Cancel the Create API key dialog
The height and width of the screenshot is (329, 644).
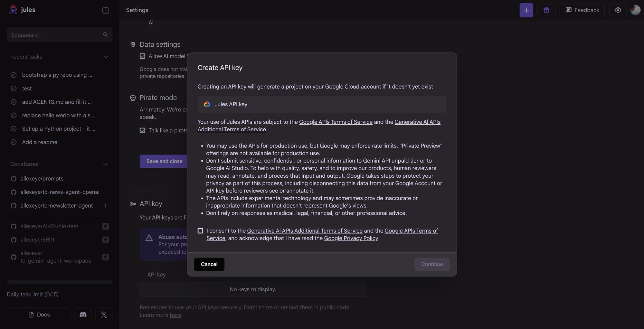[209, 264]
